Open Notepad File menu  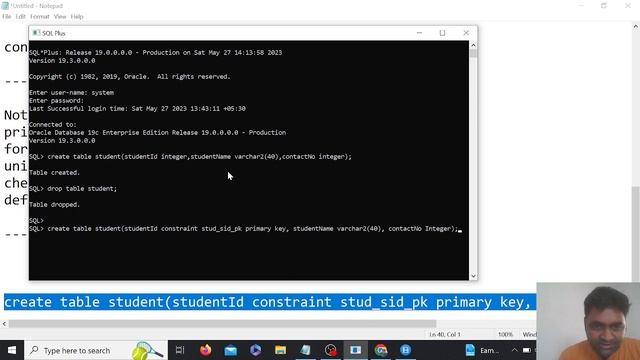[x=7, y=17]
